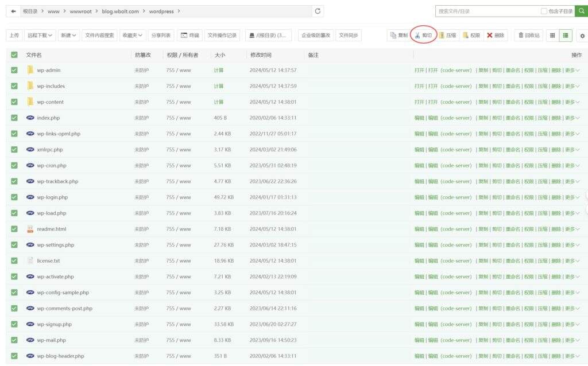Go back using the path bar arrow
The image size is (588, 366).
point(14,11)
